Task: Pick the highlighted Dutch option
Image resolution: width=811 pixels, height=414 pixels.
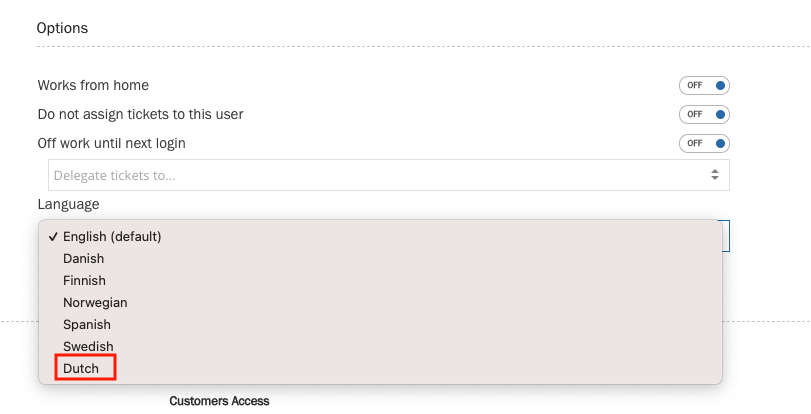Action: click(x=82, y=369)
